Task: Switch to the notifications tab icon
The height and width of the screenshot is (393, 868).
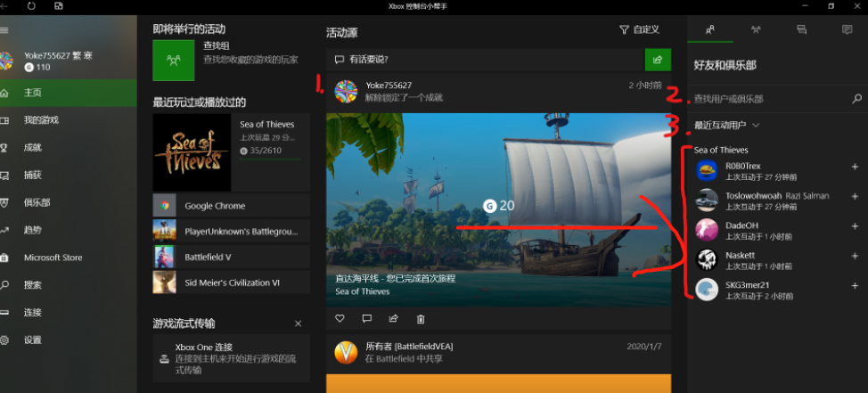Action: pyautogui.click(x=847, y=30)
